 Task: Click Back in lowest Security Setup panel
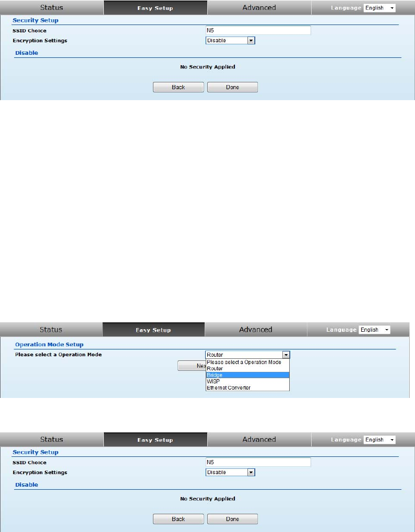pyautogui.click(x=179, y=519)
